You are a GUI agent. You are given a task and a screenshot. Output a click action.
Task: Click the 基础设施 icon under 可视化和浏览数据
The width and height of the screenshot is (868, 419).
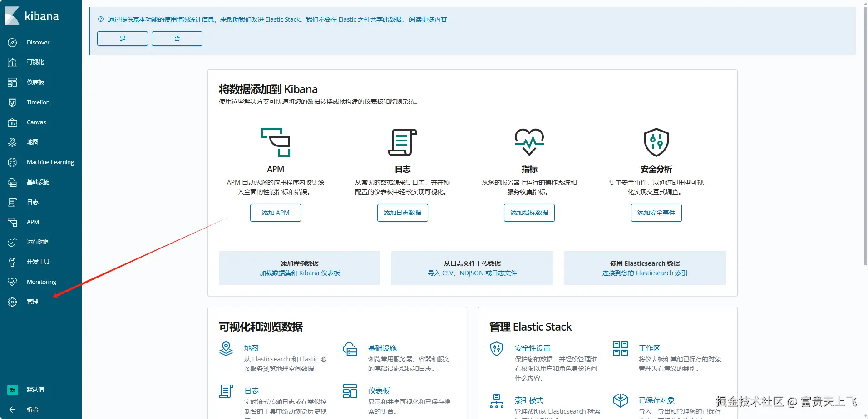click(350, 349)
